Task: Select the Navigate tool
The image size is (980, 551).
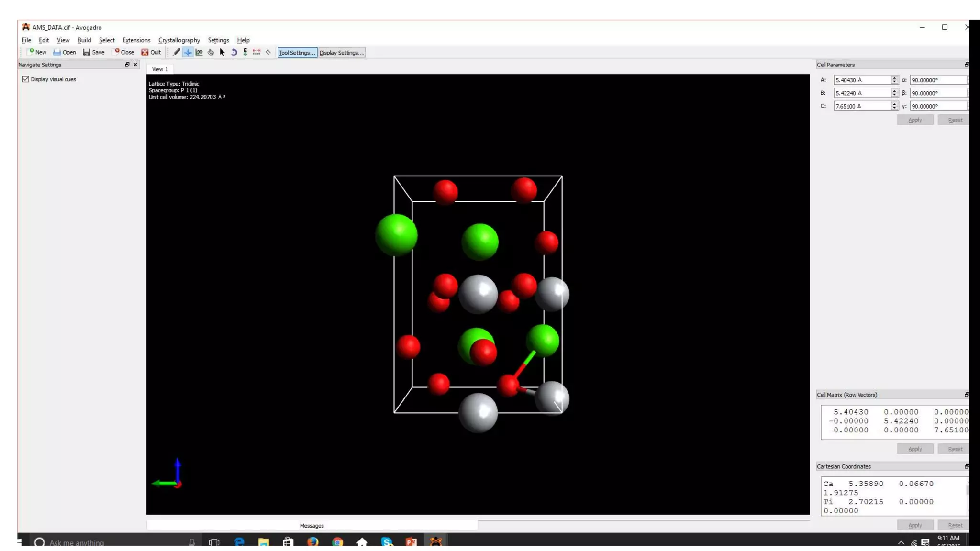Action: [x=188, y=52]
